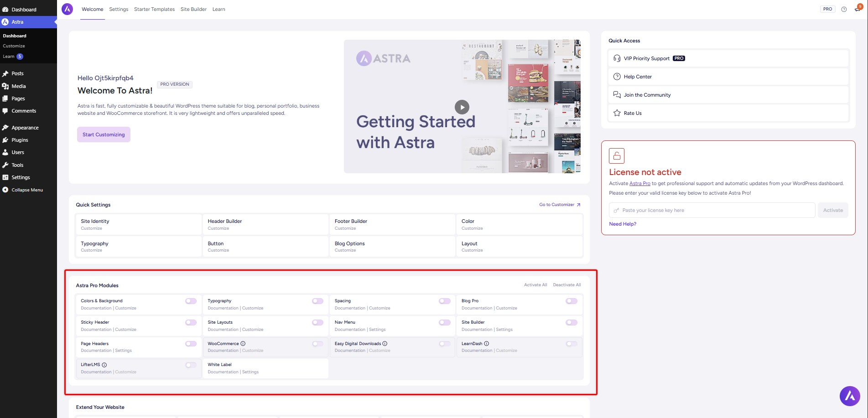This screenshot has height=418, width=868.
Task: Click the WooCommerce info icon
Action: pos(243,344)
